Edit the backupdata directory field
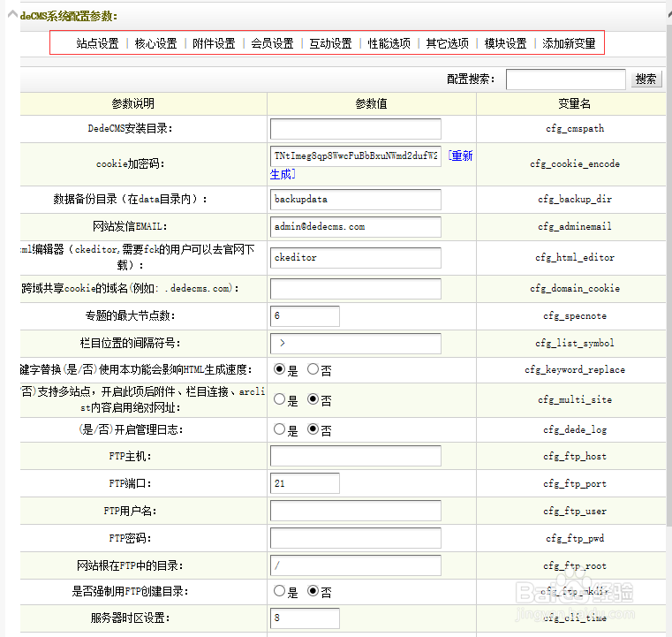 pos(355,200)
